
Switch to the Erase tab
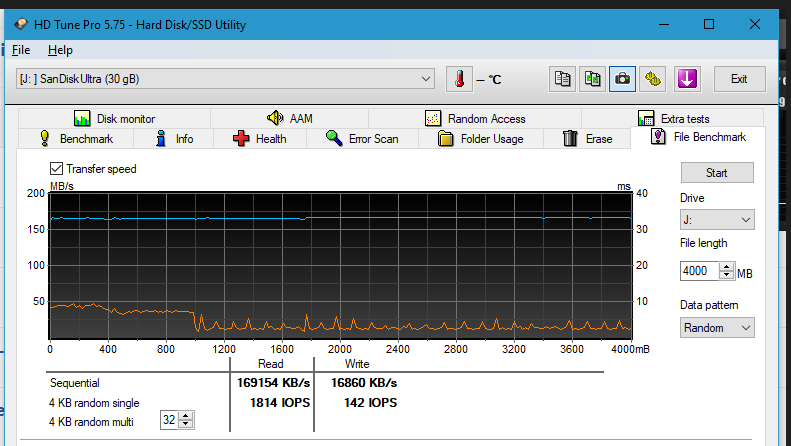coord(587,139)
